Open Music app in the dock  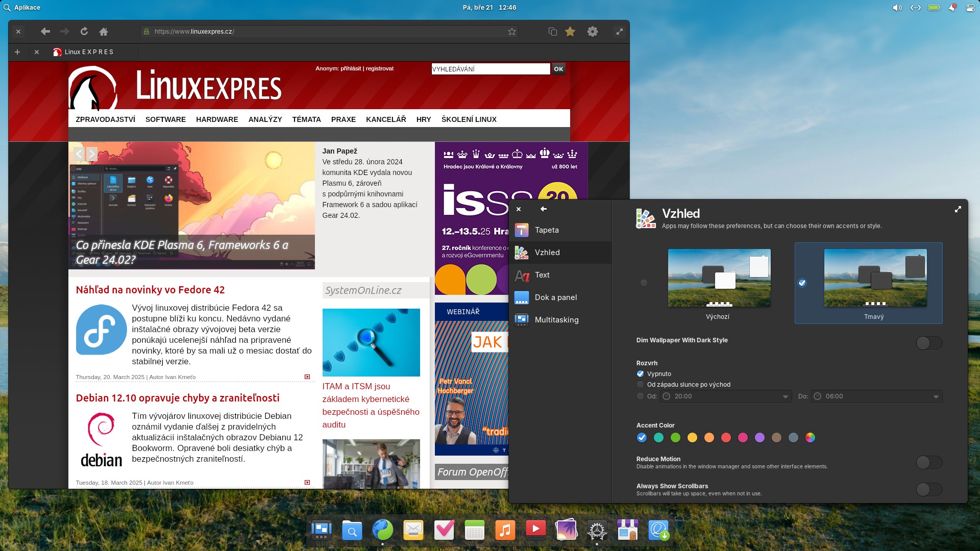coord(505,531)
